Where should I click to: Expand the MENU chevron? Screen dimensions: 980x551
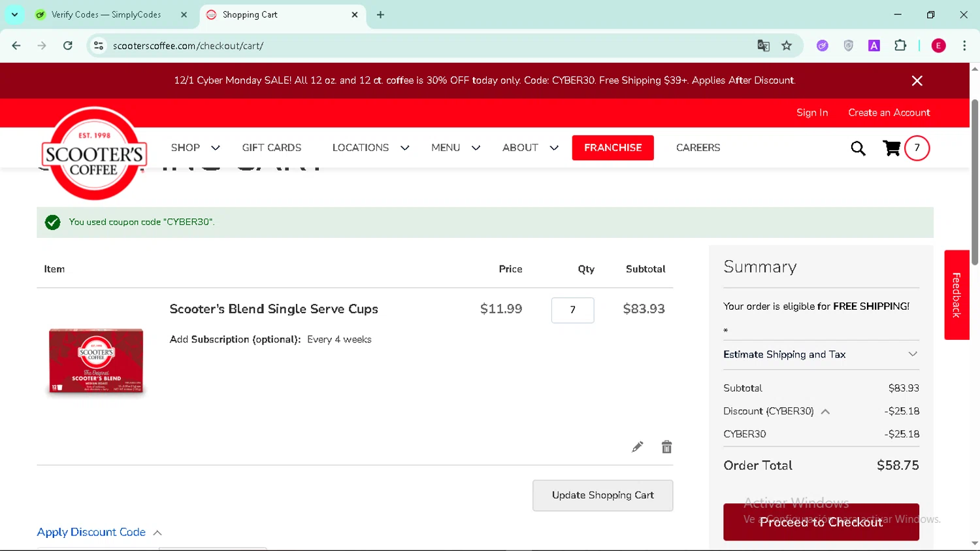(476, 148)
